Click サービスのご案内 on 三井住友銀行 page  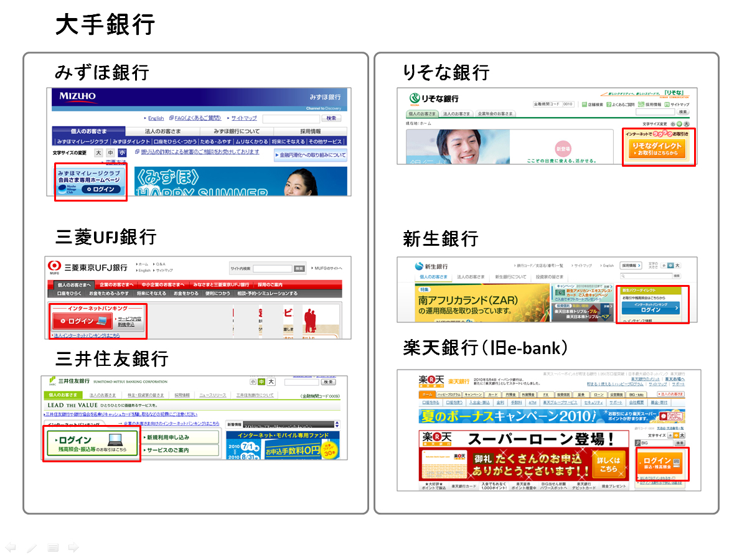coord(180,450)
